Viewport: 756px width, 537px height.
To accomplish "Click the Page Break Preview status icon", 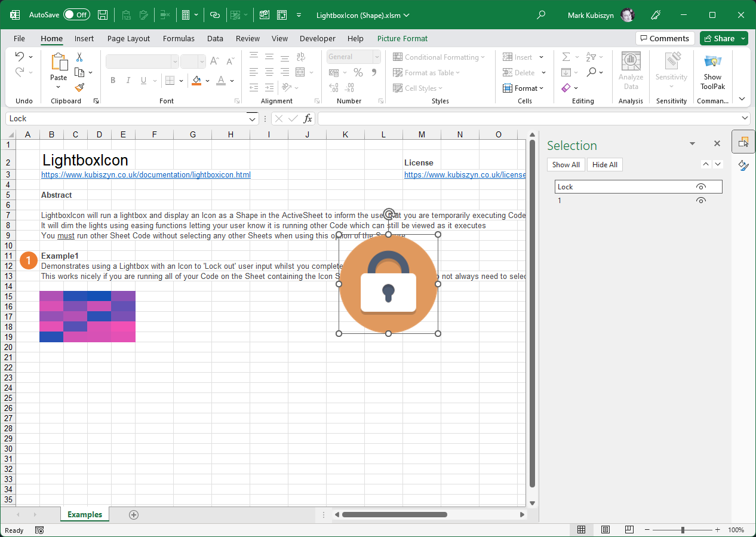I will pos(629,530).
